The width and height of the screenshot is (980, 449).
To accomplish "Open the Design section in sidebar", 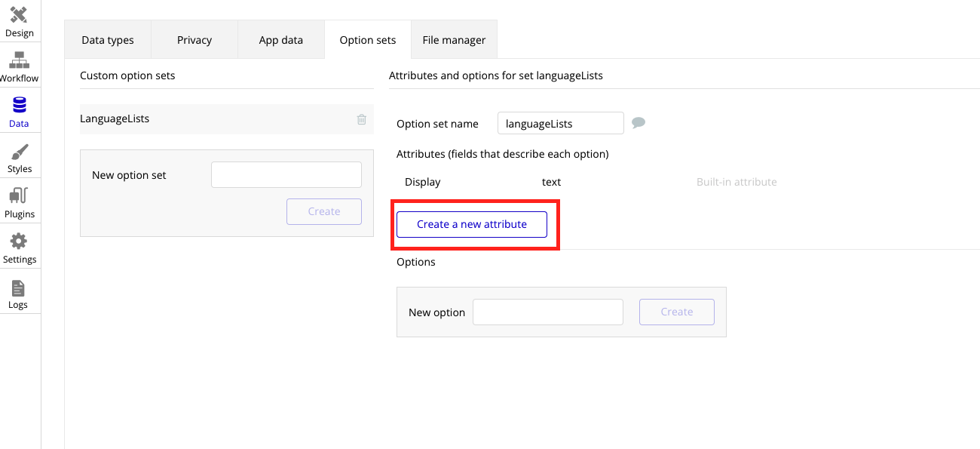I will pyautogui.click(x=20, y=21).
